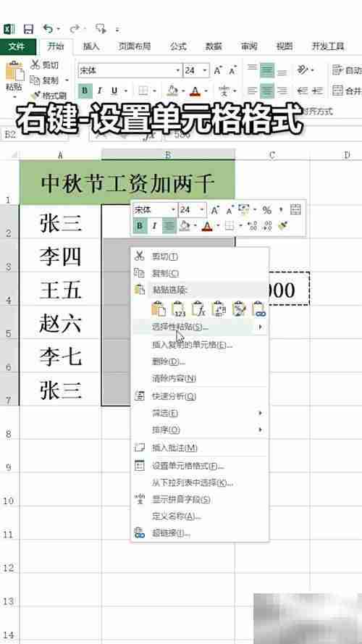Choose Paste Values (123) paste option

179,309
